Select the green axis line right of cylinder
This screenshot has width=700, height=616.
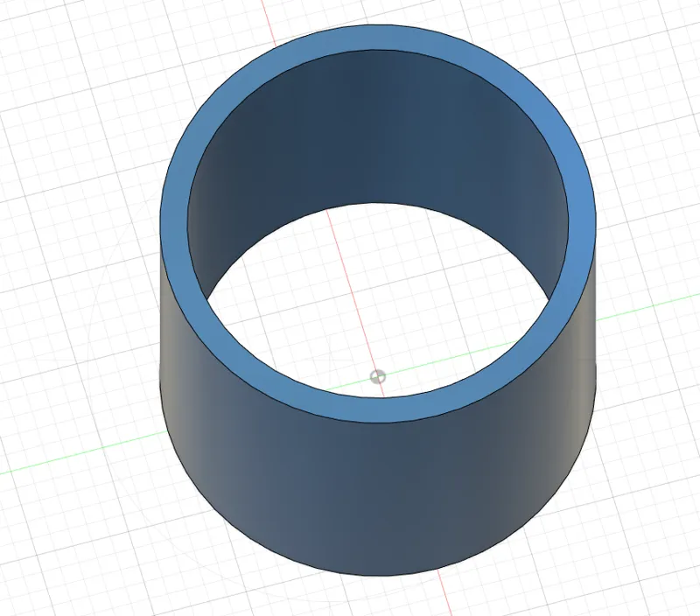(x=647, y=307)
